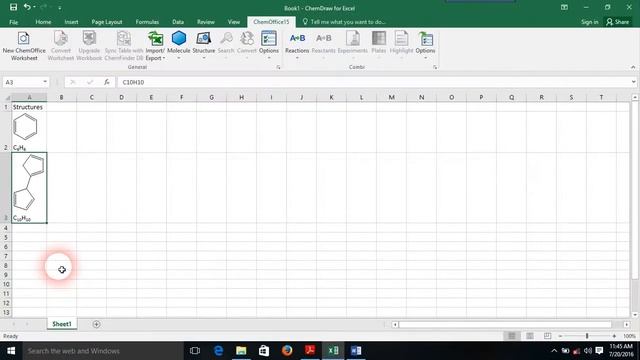Switch to Page Break Preview icon
This screenshot has height=360, width=640.
pos(547,336)
